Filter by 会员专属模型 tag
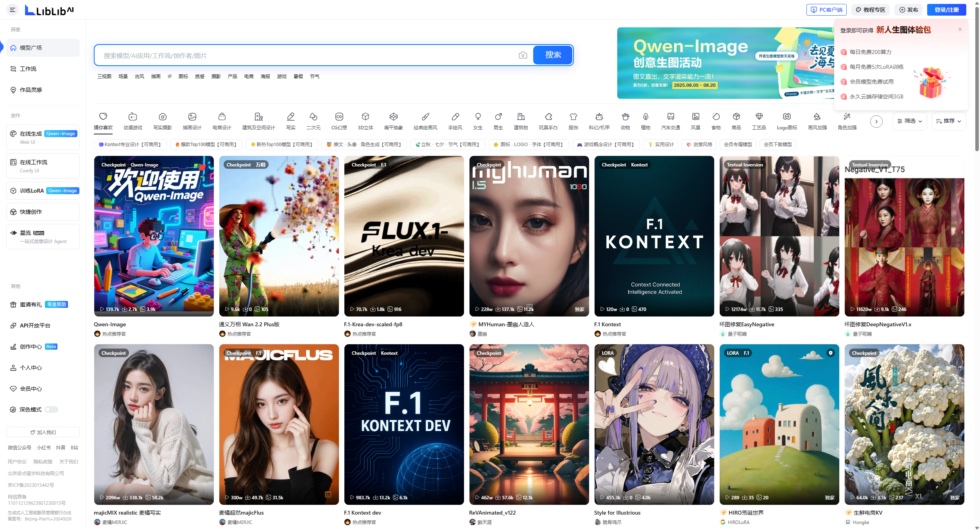The width and height of the screenshot is (980, 531). (x=738, y=145)
